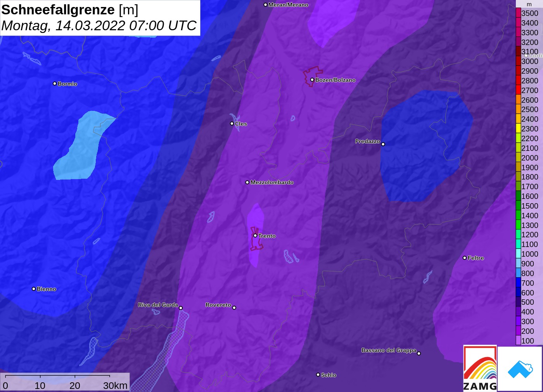Click the legend value 600
Image resolution: width=543 pixels, height=392 pixels.
pos(527,293)
